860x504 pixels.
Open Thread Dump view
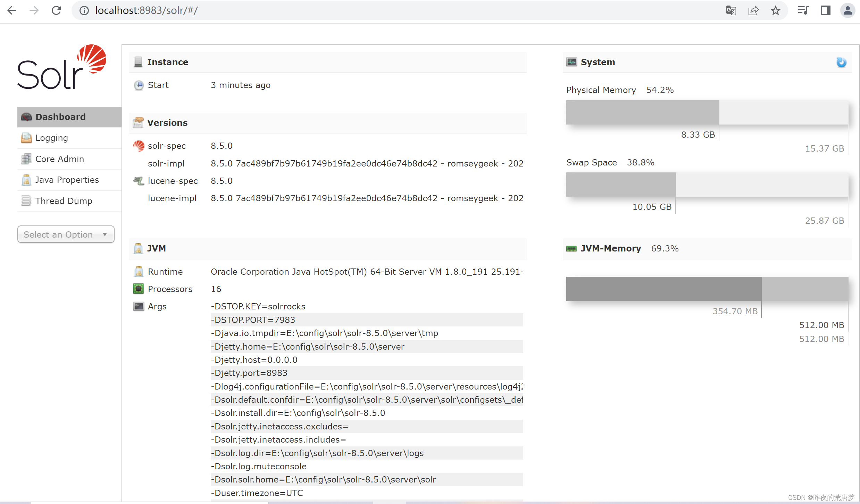(64, 201)
